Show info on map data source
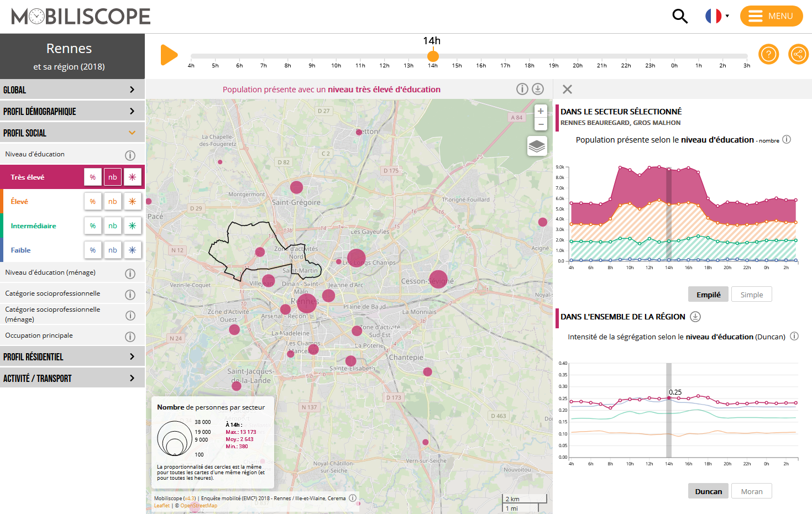 click(x=352, y=498)
